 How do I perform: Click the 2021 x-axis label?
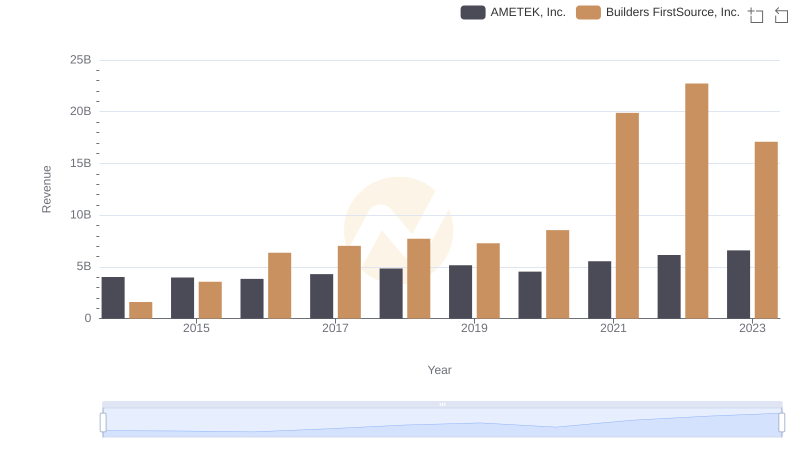coord(613,328)
